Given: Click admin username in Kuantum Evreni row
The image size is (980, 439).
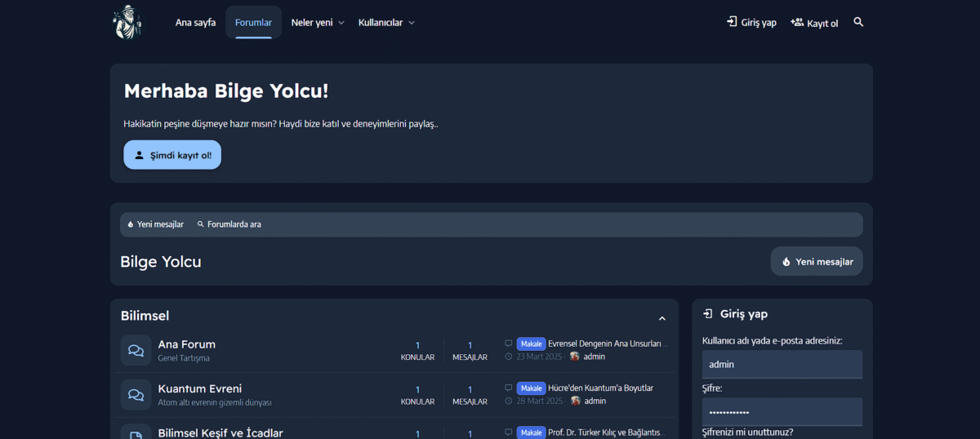Looking at the screenshot, I should (595, 401).
